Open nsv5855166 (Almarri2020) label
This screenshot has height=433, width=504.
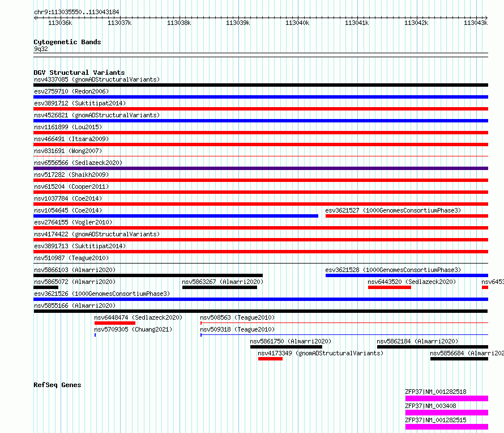(75, 305)
